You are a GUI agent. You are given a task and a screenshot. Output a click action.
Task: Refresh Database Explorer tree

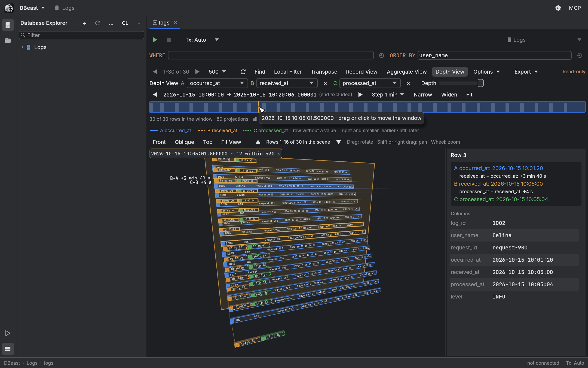98,23
